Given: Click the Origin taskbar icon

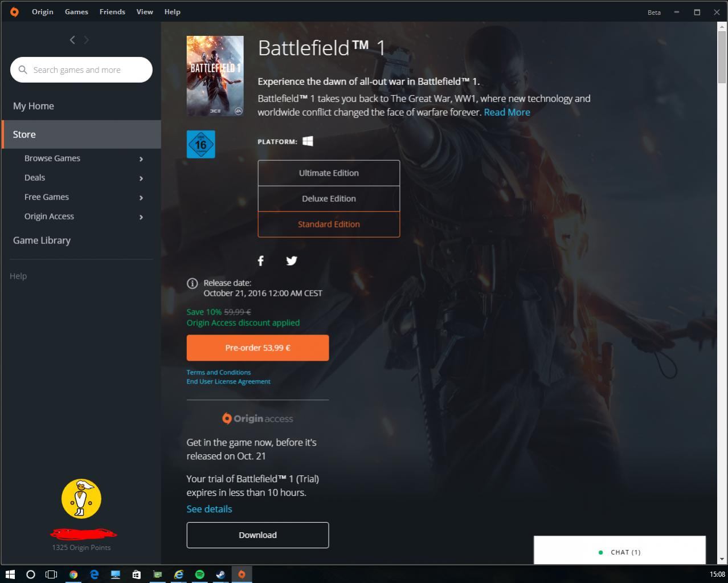Looking at the screenshot, I should (x=242, y=574).
